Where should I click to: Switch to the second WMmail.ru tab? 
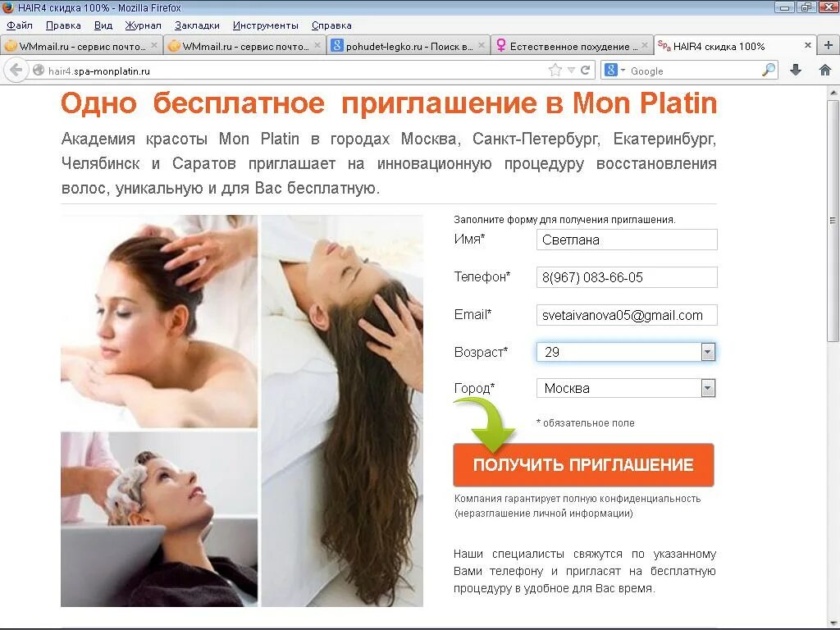244,46
